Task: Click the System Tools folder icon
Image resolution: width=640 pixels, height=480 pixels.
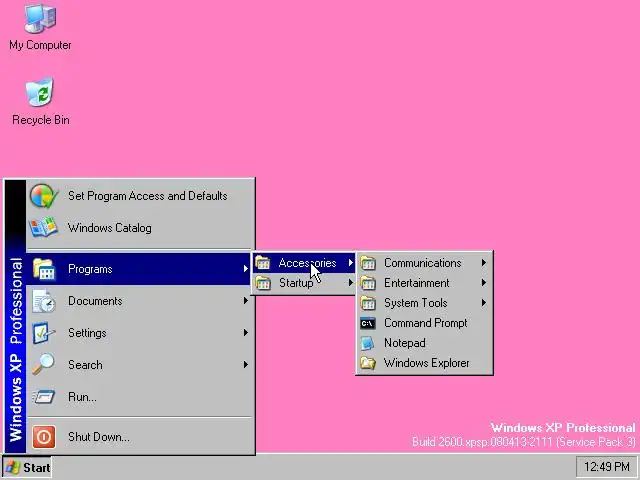Action: (368, 303)
